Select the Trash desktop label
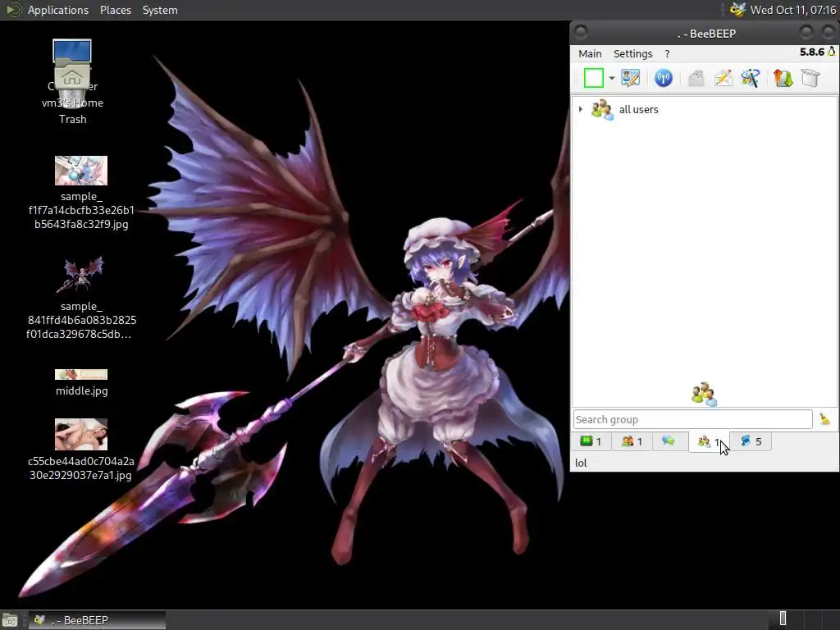This screenshot has height=630, width=840. (72, 120)
